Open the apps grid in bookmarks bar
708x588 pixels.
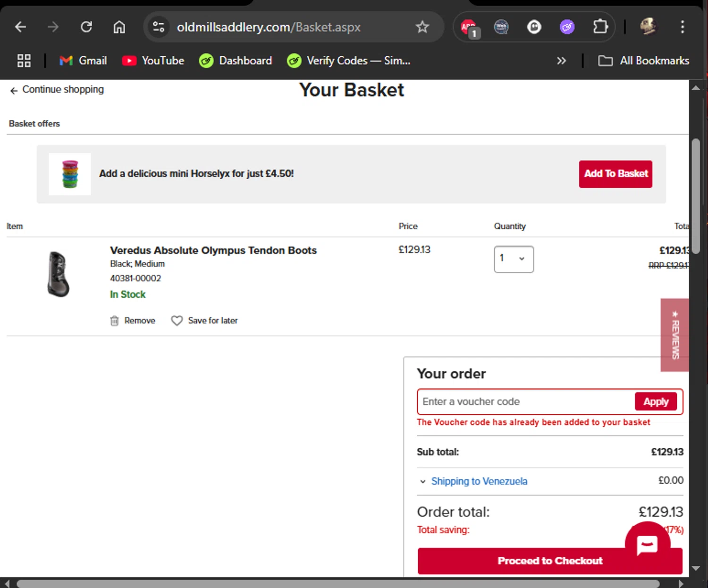tap(24, 60)
